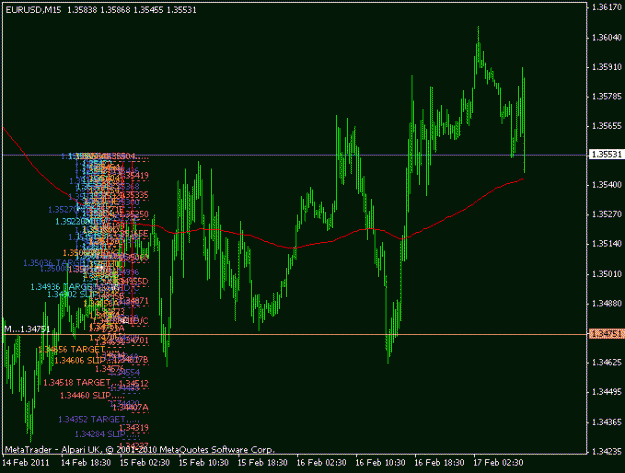Select the 1.34936 TARGET label

tap(62, 287)
